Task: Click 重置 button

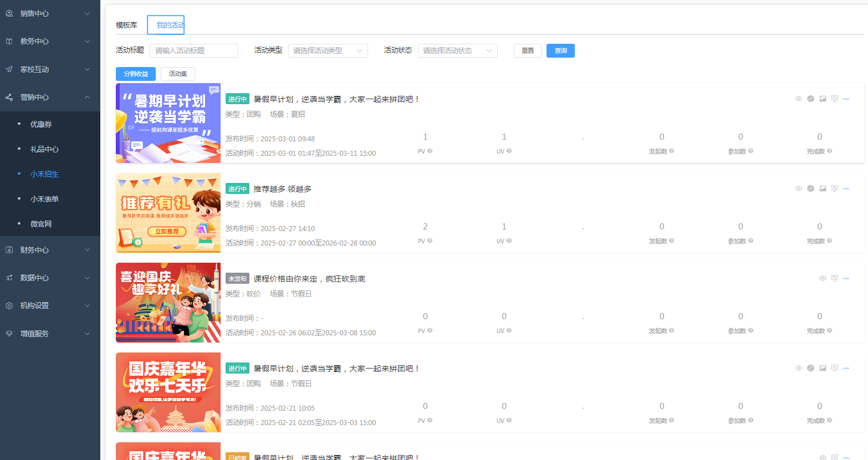Action: coord(528,50)
